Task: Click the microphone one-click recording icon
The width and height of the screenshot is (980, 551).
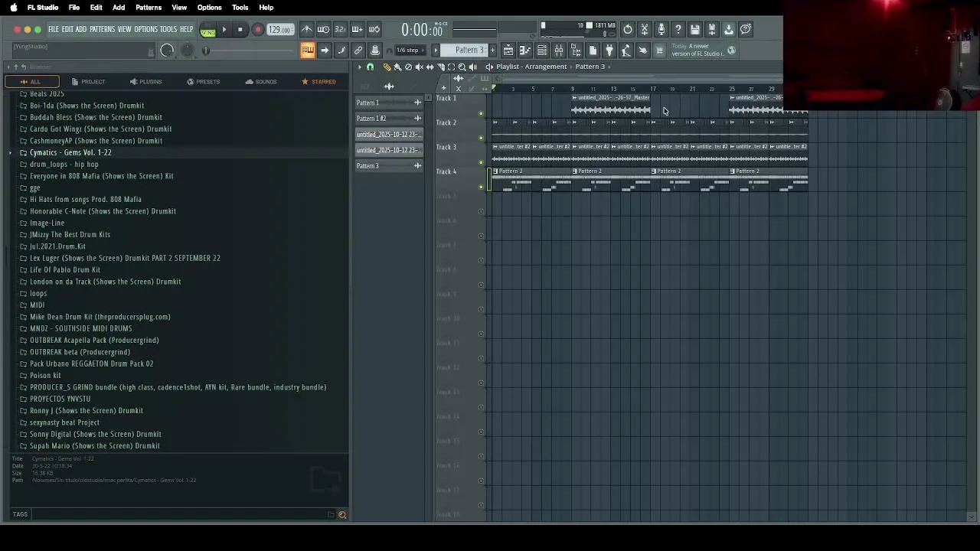Action: [661, 29]
